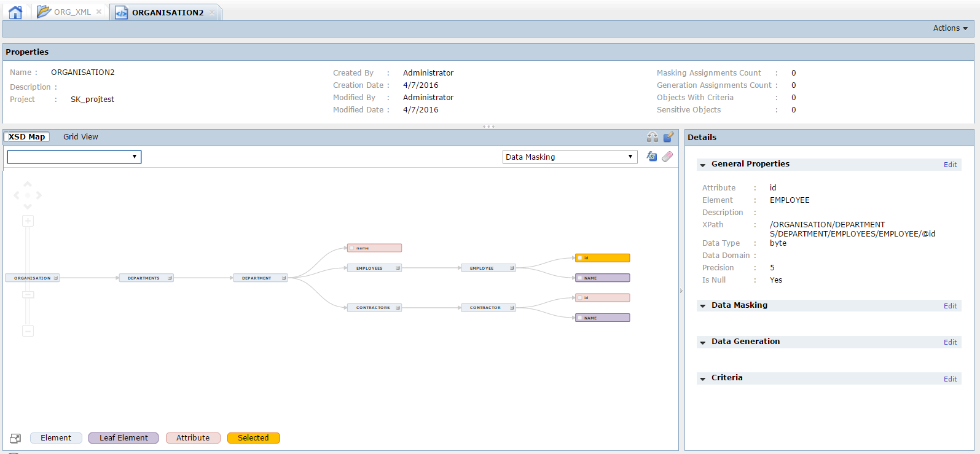Click the pop-out window icon near legend
The height and width of the screenshot is (454, 980).
click(15, 438)
